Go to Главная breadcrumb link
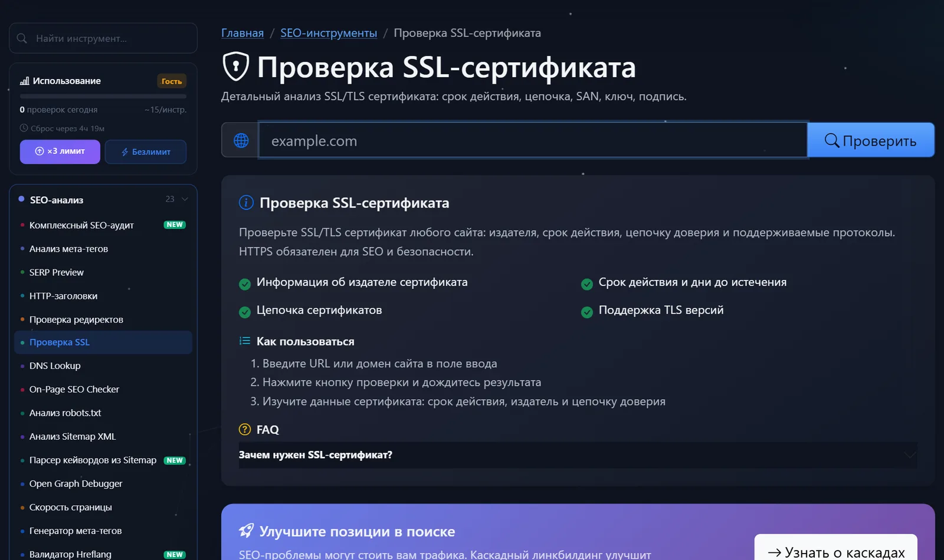The width and height of the screenshot is (944, 560). coord(242,33)
